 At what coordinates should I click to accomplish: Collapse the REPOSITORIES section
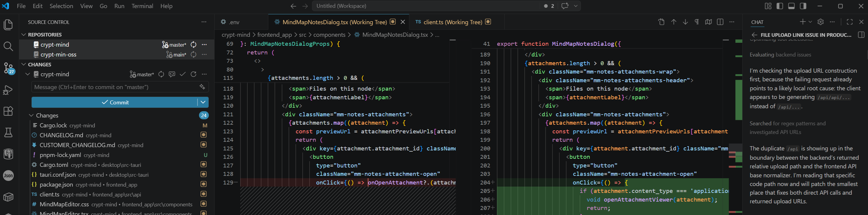24,35
